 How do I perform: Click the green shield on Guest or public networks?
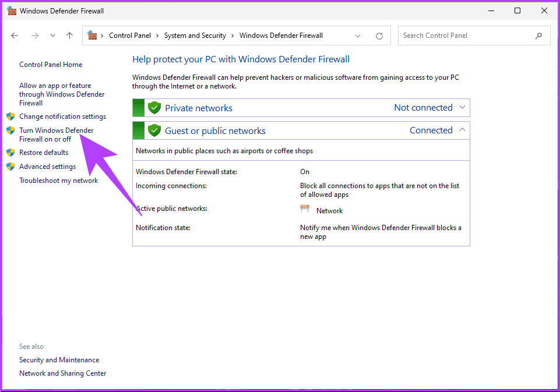click(154, 130)
